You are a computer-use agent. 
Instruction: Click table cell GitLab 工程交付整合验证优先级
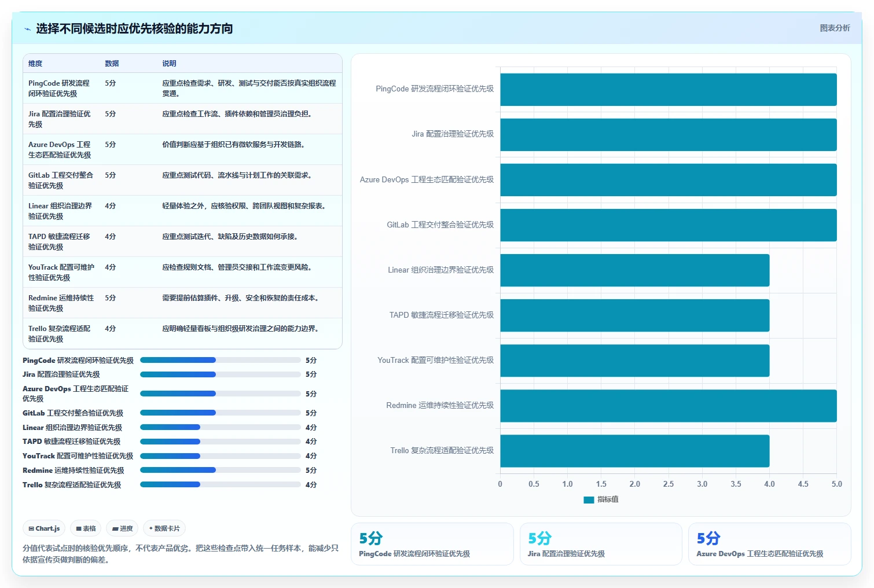pyautogui.click(x=61, y=180)
